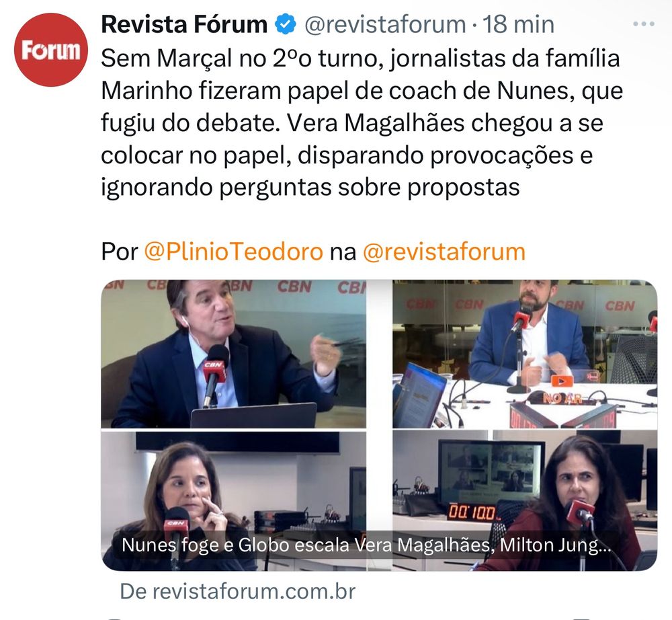
Task: Click the tweet text about Vera Magalhães
Action: 362,122
